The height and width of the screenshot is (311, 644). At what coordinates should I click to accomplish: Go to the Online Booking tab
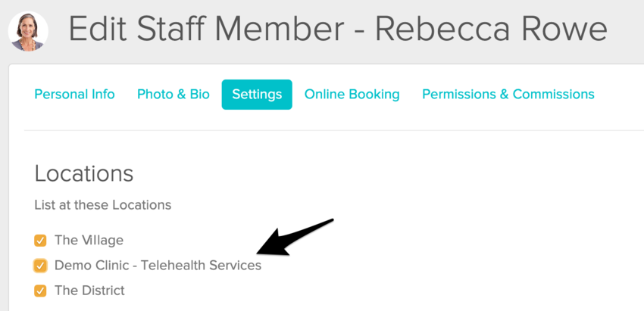tap(352, 95)
